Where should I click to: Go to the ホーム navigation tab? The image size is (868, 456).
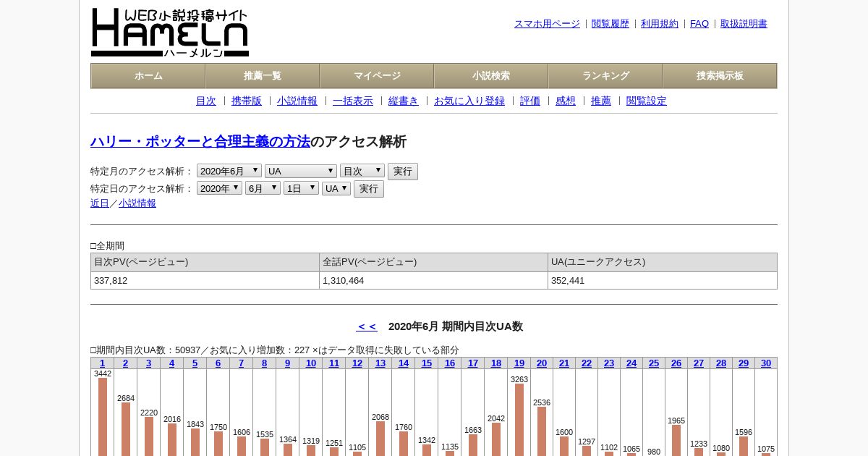pyautogui.click(x=148, y=76)
